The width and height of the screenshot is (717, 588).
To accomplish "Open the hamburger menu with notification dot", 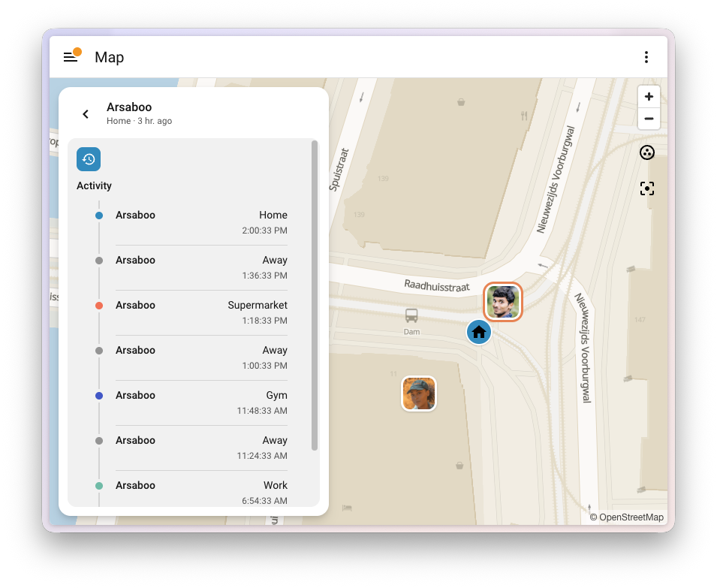I will pyautogui.click(x=71, y=56).
